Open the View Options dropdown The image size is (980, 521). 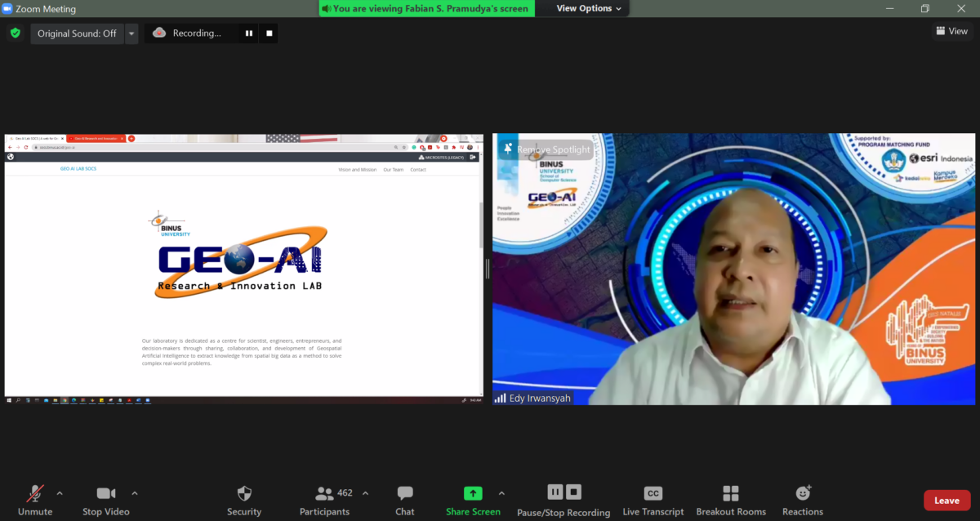coord(589,8)
